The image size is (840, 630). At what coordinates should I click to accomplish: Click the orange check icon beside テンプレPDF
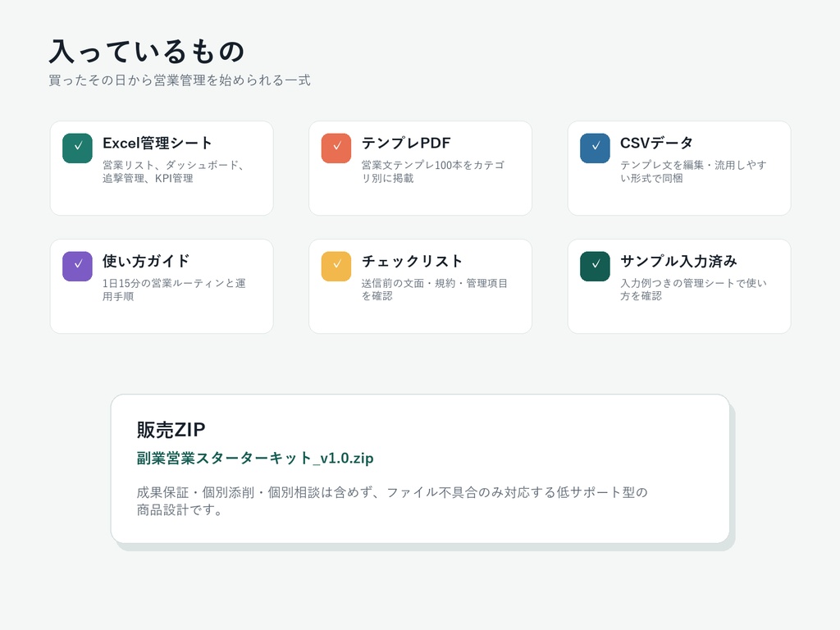(x=336, y=148)
